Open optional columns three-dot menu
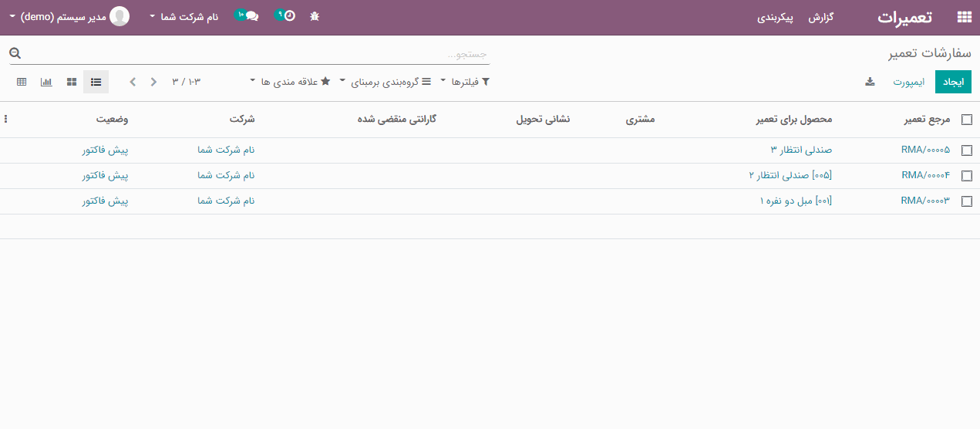 [6, 120]
